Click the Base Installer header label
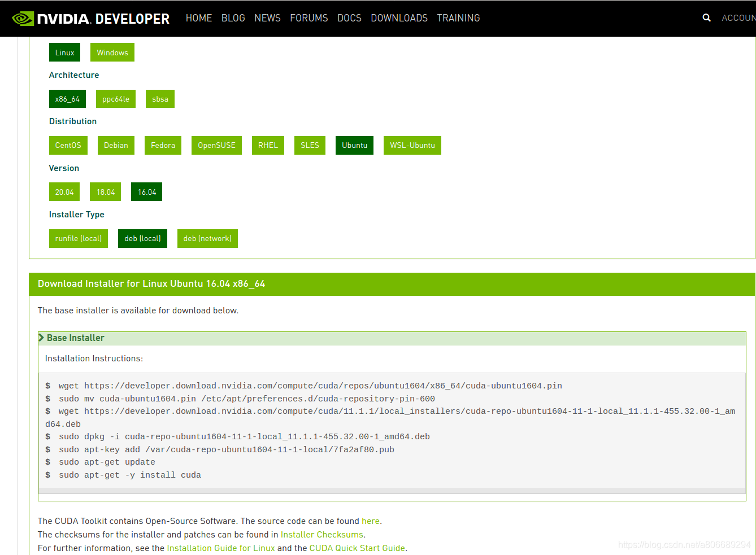756x555 pixels. [x=76, y=338]
